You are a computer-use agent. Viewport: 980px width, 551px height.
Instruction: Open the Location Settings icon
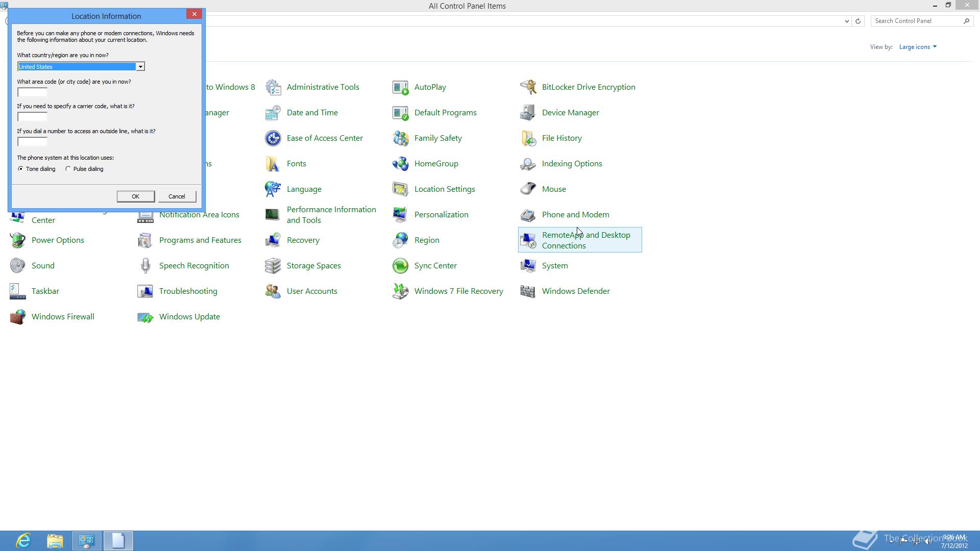tap(401, 189)
